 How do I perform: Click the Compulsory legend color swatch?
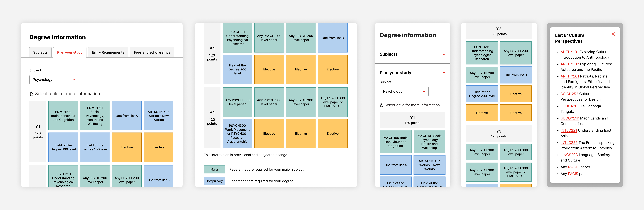(214, 181)
